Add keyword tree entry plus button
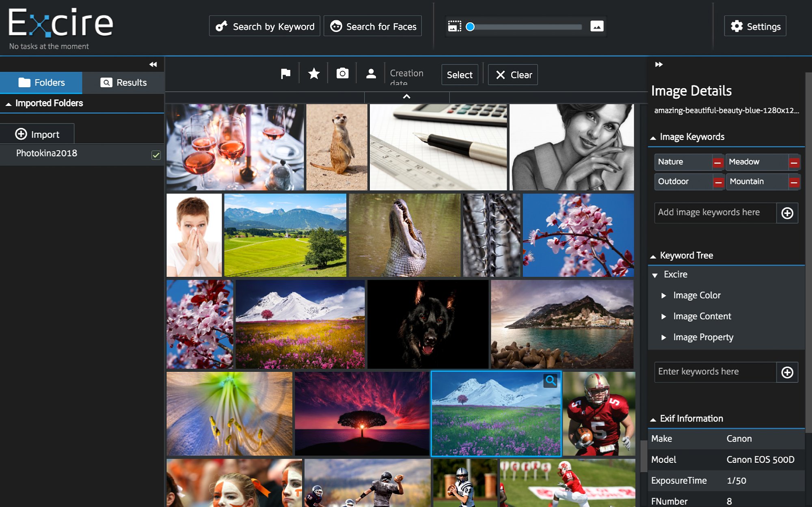The height and width of the screenshot is (507, 812). (787, 372)
